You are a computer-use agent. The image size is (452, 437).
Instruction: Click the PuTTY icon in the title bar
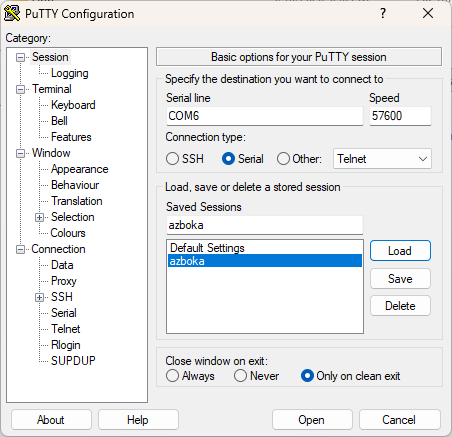(x=12, y=14)
